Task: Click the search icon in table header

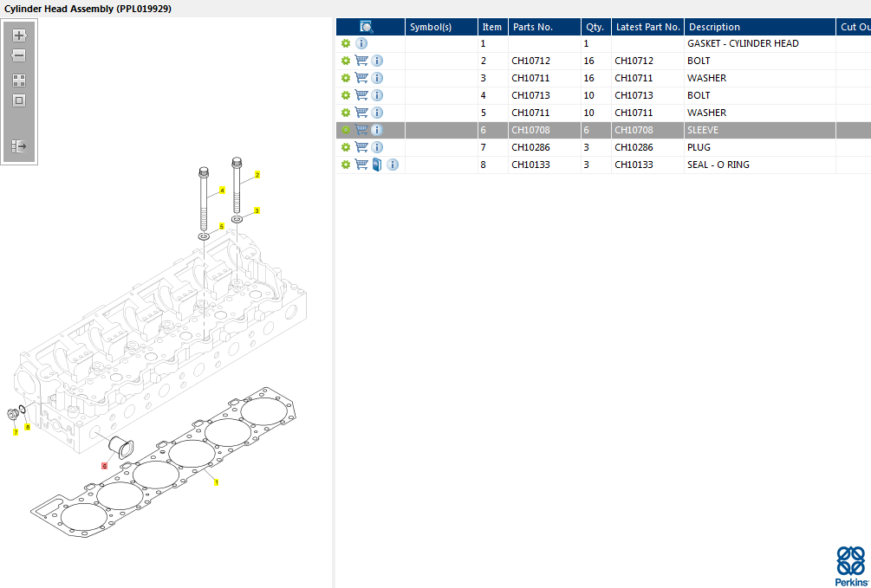Action: click(x=367, y=27)
